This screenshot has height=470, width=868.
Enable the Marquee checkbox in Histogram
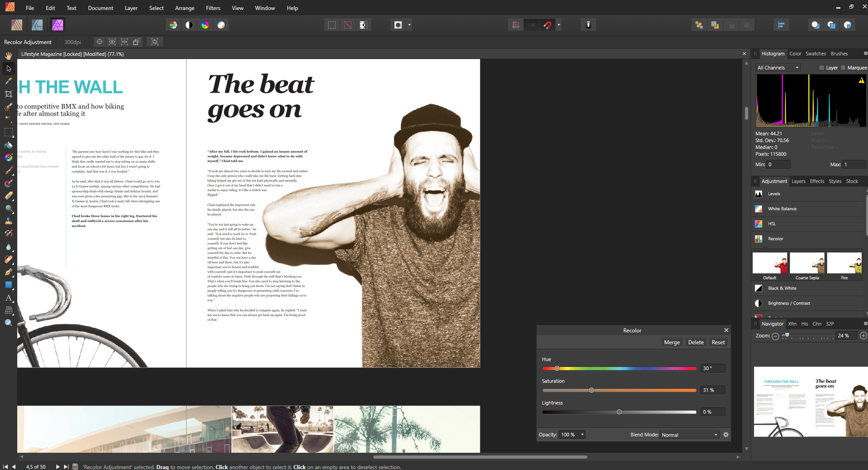[x=843, y=68]
